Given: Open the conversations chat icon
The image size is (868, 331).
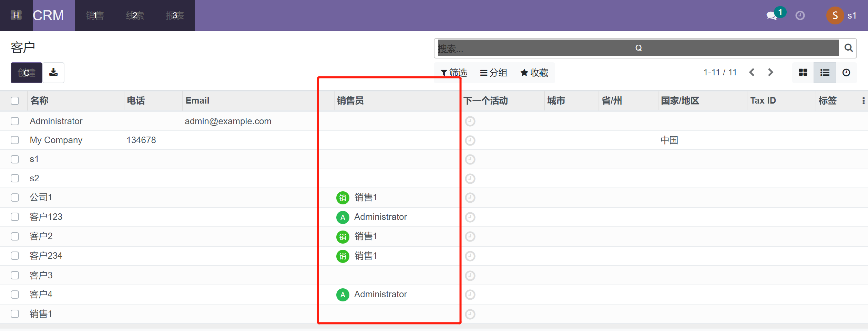Looking at the screenshot, I should pyautogui.click(x=771, y=16).
